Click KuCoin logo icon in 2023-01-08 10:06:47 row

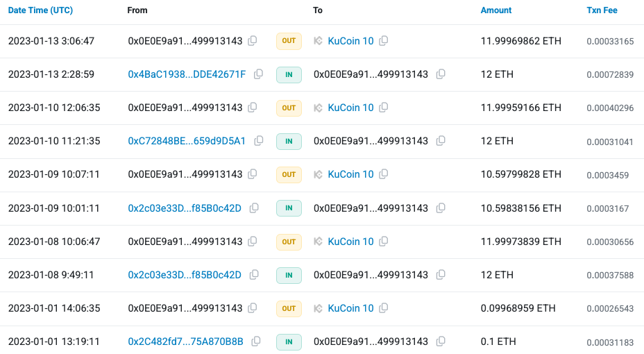[x=319, y=242]
